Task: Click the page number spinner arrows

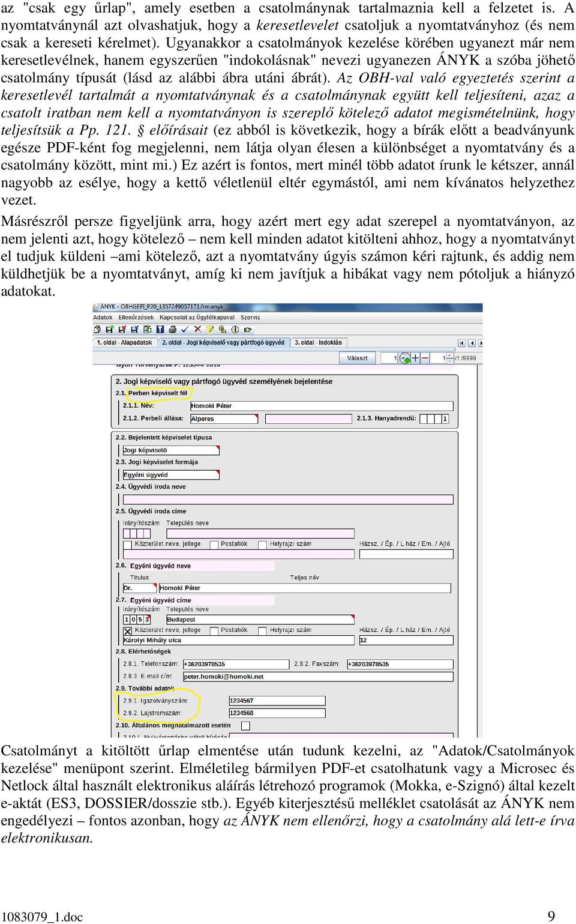Action: pos(449,358)
